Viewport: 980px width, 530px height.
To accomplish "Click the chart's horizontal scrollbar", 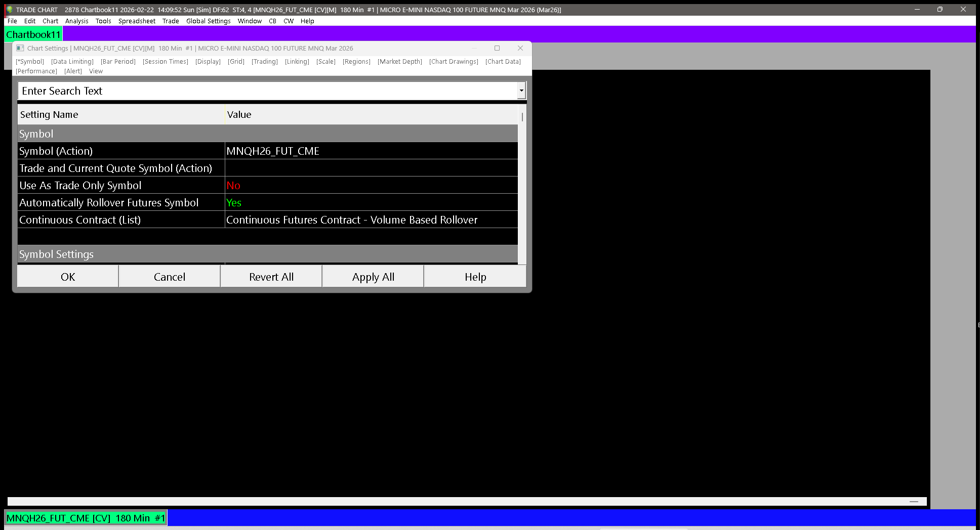I will (x=467, y=501).
